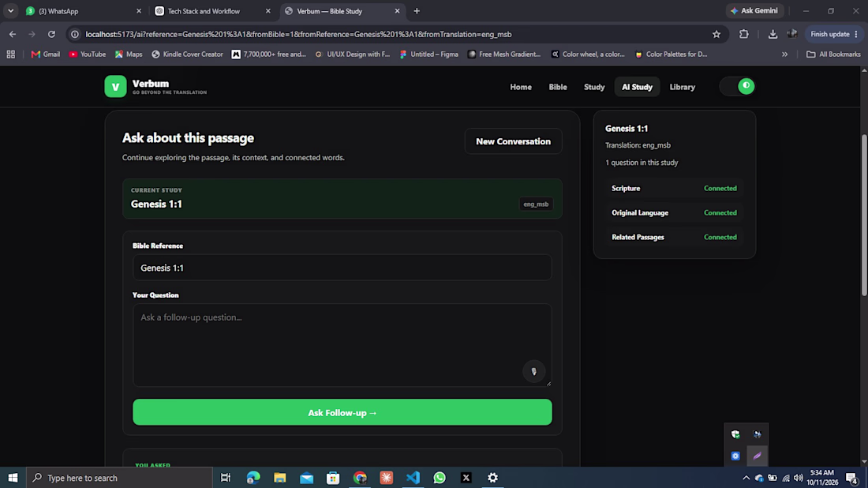The height and width of the screenshot is (488, 868).
Task: Open Visual Studio Code from the taskbar
Action: click(x=413, y=478)
